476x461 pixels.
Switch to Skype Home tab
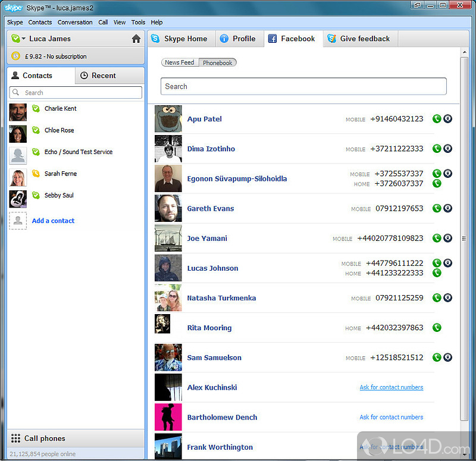tap(181, 39)
